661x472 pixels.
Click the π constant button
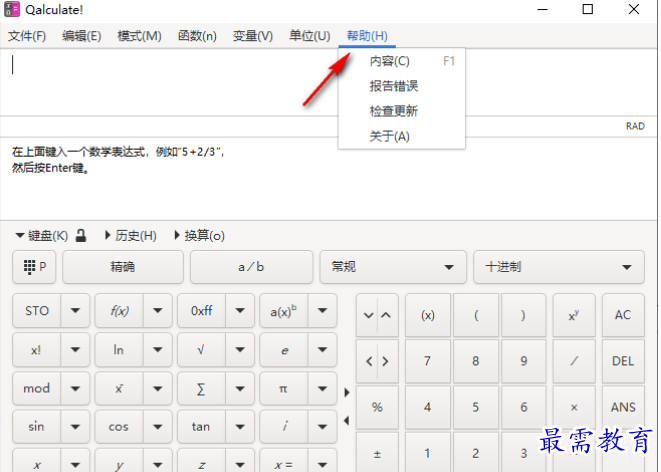(284, 388)
